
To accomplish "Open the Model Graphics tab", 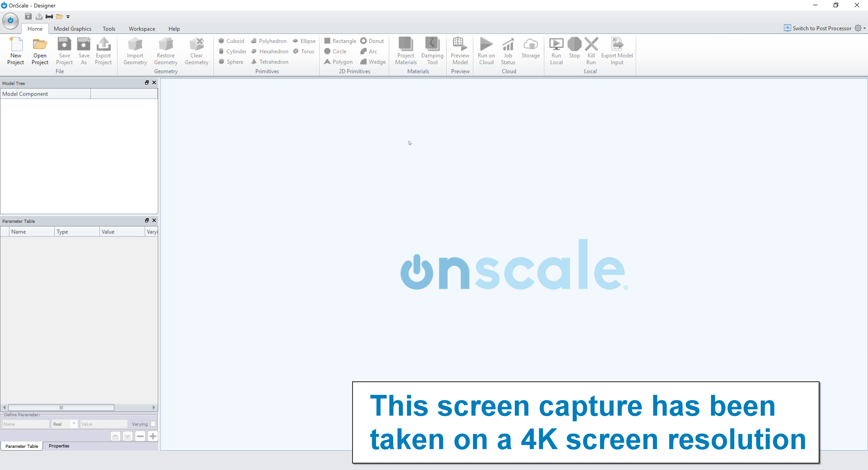I will (x=72, y=29).
